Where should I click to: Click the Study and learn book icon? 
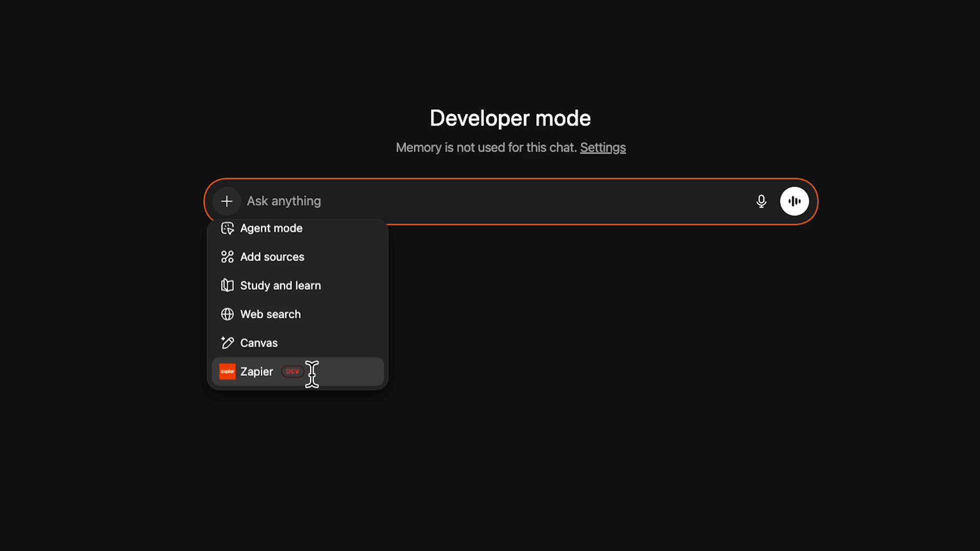click(227, 285)
